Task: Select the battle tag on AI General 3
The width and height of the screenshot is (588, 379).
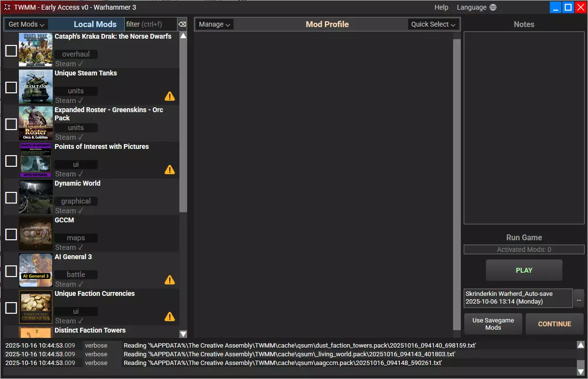Action: (76, 275)
